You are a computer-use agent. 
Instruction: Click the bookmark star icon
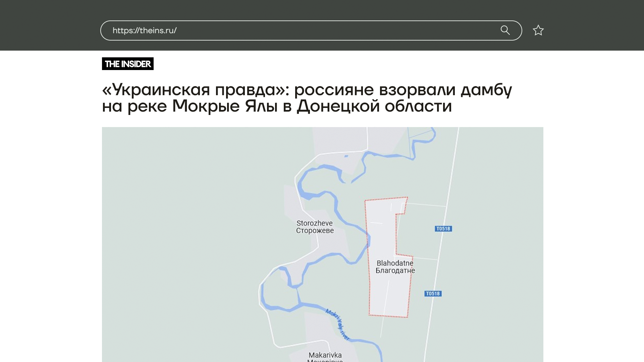pos(538,31)
